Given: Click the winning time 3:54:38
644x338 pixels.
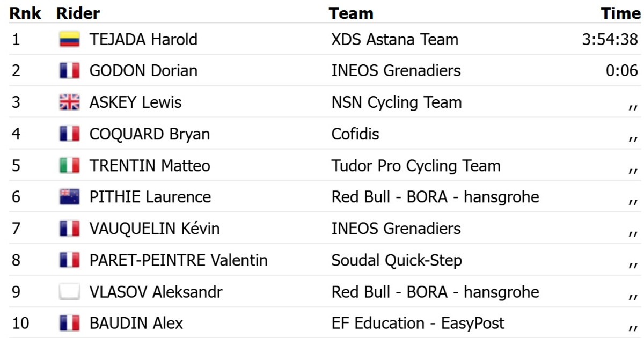Looking at the screenshot, I should pyautogui.click(x=610, y=39).
